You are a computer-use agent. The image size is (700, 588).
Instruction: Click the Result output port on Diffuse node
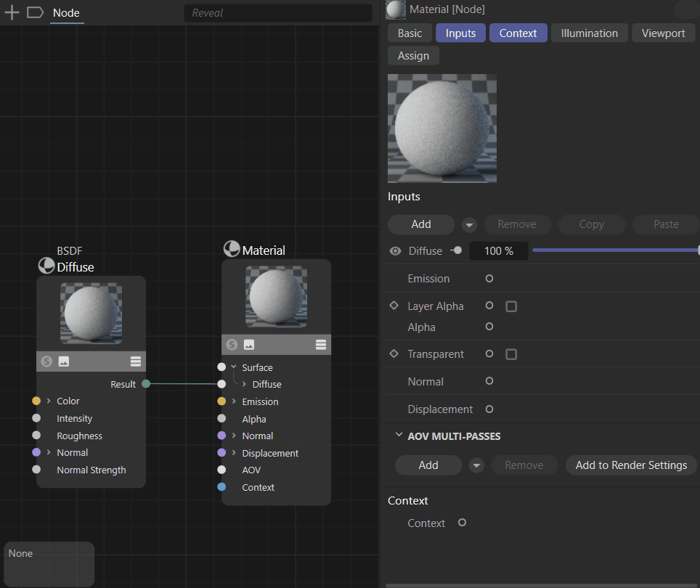tap(146, 384)
